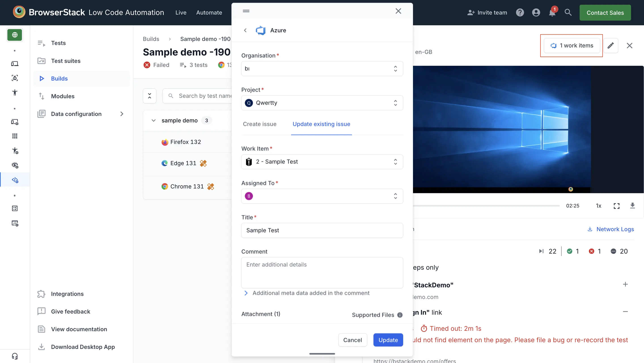Click the Supported Files info icon
The image size is (644, 363).
coord(400,315)
